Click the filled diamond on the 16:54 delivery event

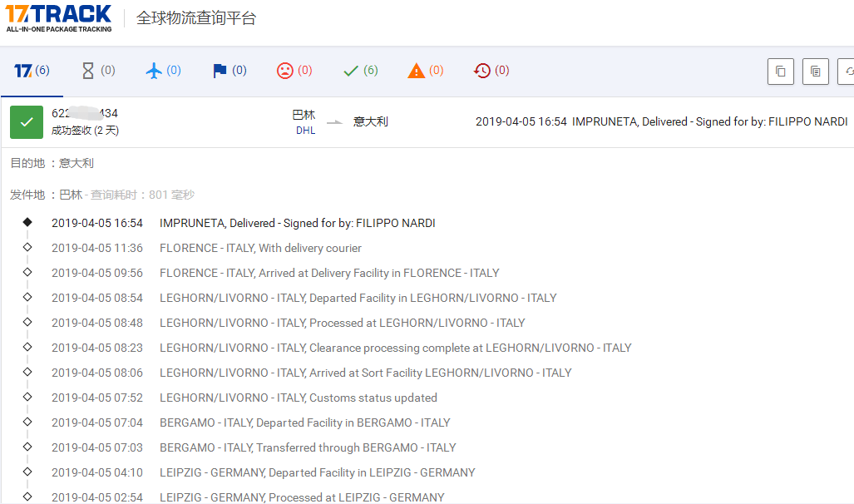point(28,222)
